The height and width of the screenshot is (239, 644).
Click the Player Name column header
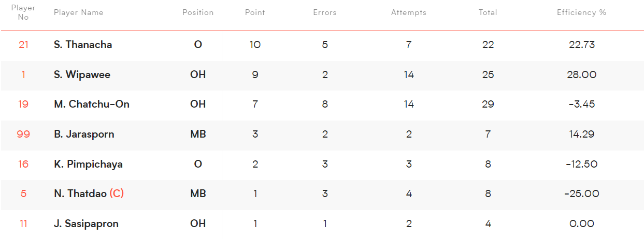78,12
